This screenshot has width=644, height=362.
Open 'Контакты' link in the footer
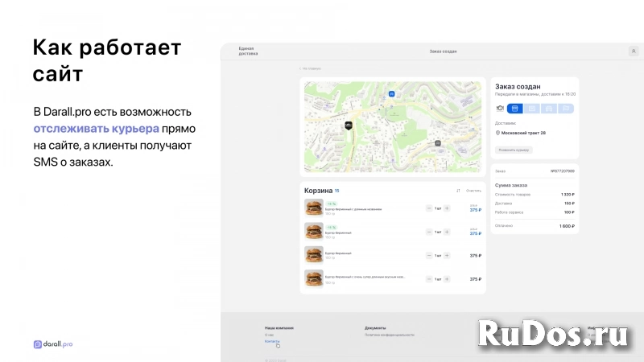[x=272, y=341]
